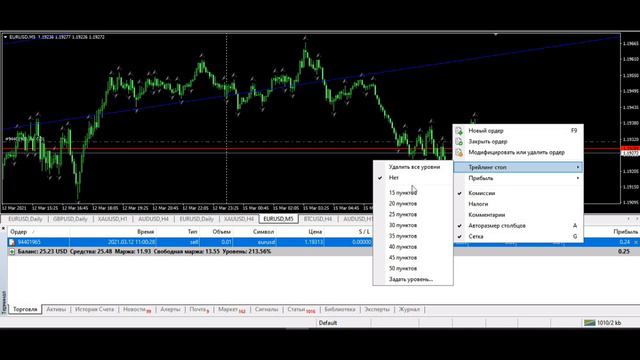Open the Почта terminal tab

199,309
